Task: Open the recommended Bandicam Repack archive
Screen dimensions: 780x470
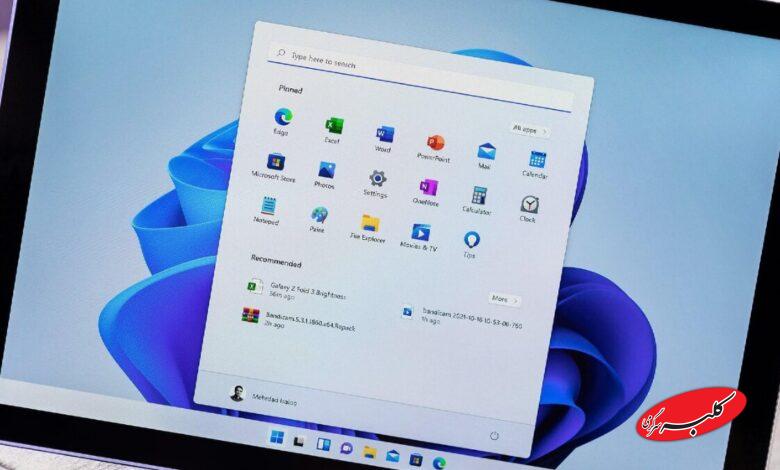Action: click(x=300, y=320)
